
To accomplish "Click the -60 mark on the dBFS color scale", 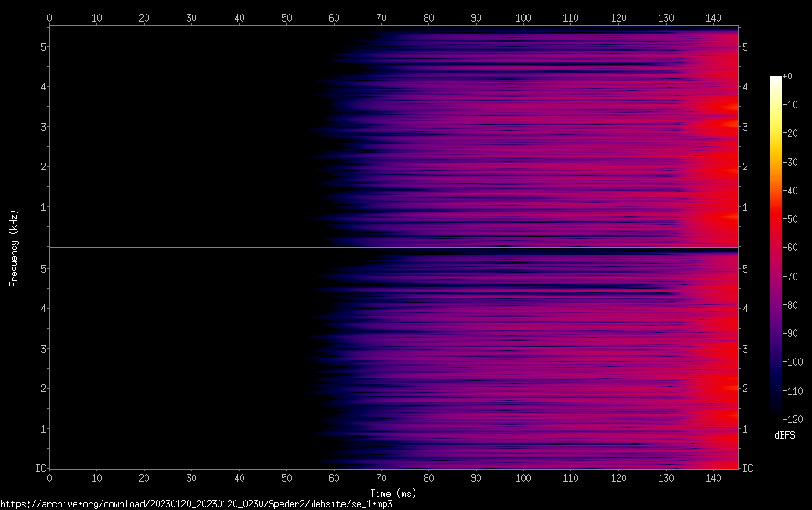I will point(788,246).
